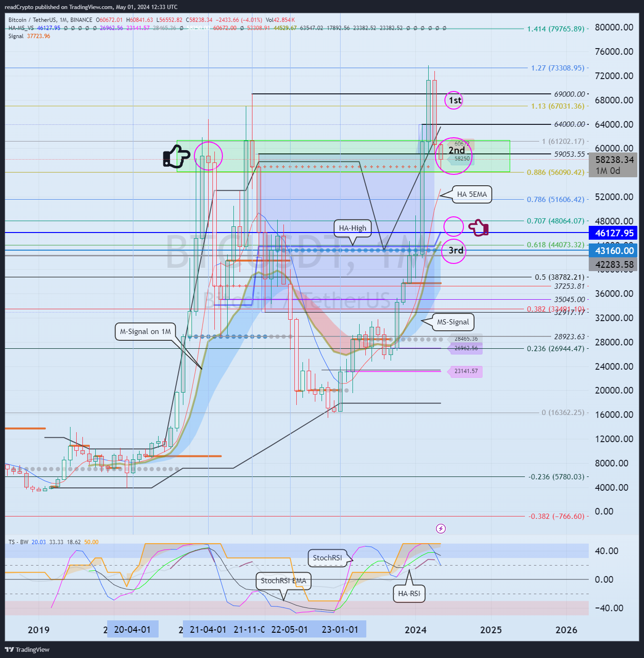Image resolution: width=644 pixels, height=658 pixels.
Task: Click the Fibonacci label '0.5 (38782.21)'
Action: click(x=559, y=277)
